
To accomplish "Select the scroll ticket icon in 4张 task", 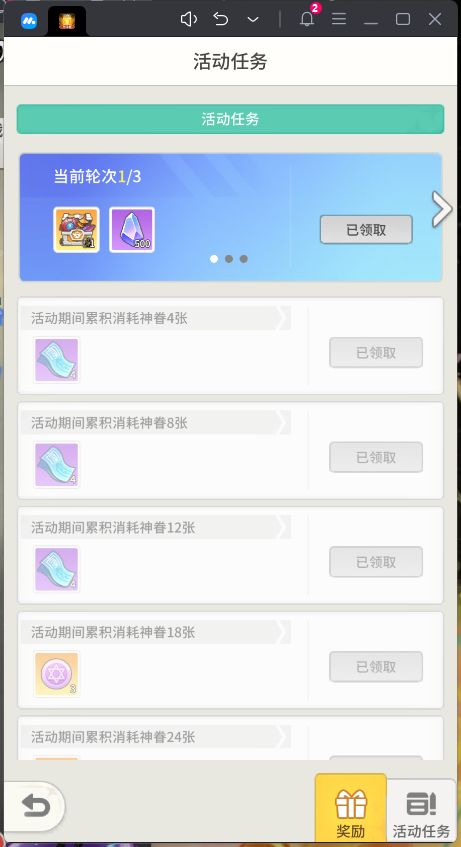I will [x=57, y=360].
